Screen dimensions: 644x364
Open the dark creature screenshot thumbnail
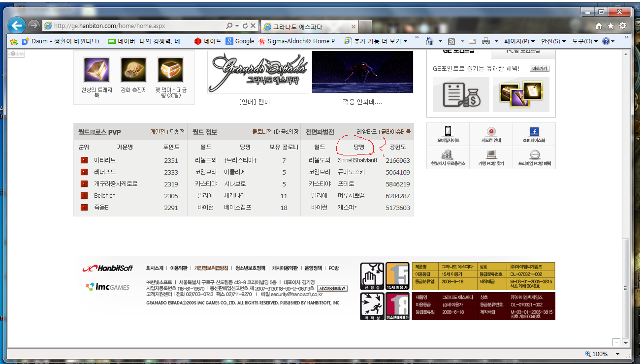pyautogui.click(x=362, y=72)
